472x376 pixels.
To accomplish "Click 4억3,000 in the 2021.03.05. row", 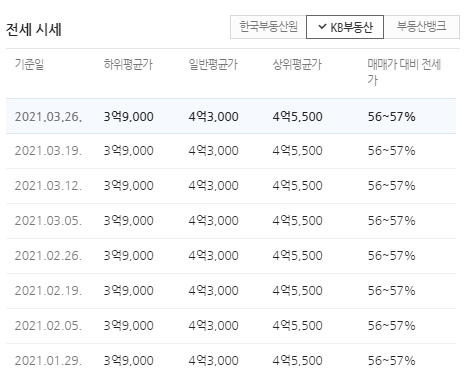I will [214, 221].
